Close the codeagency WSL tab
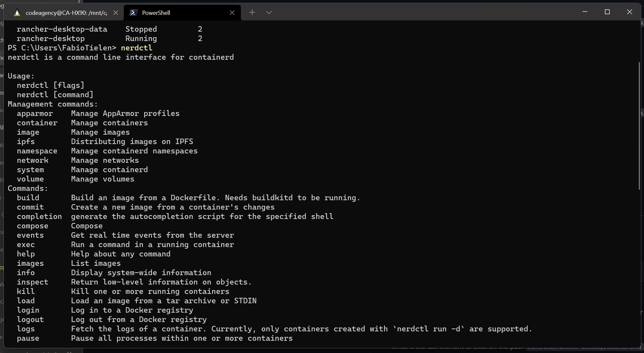644x353 pixels. [x=116, y=12]
